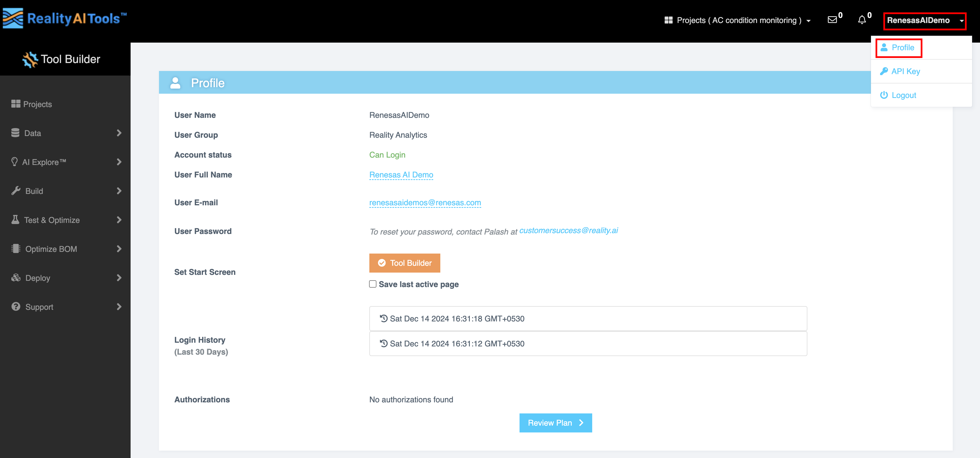The width and height of the screenshot is (980, 458).
Task: Open the customersuccess@reality.ai email link
Action: pos(569,230)
